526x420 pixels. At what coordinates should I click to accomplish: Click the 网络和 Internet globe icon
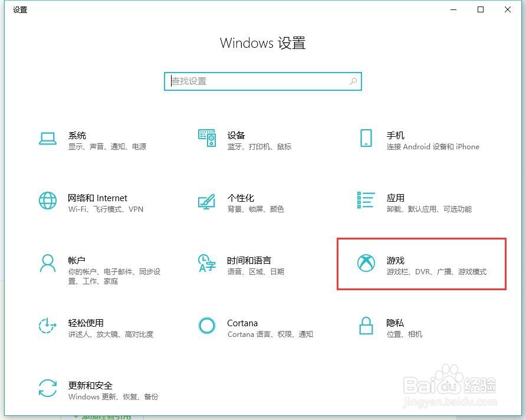[48, 201]
